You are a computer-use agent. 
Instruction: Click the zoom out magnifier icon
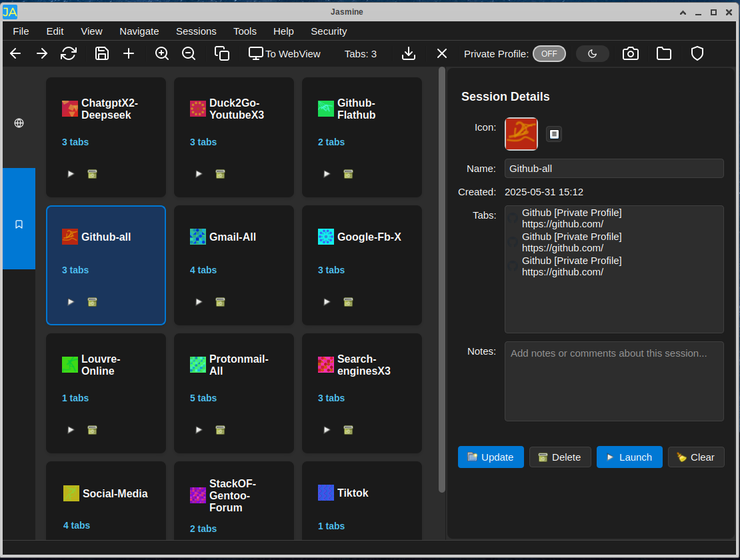[189, 53]
